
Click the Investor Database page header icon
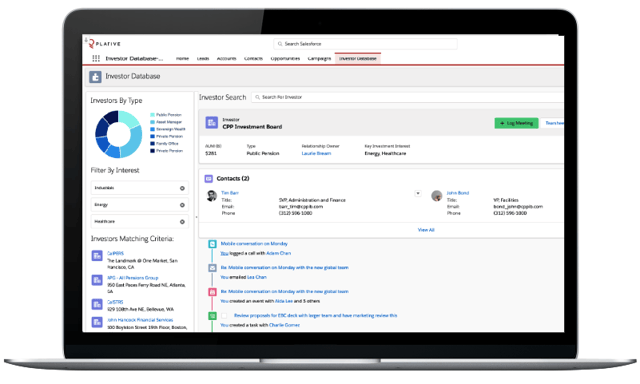point(95,77)
